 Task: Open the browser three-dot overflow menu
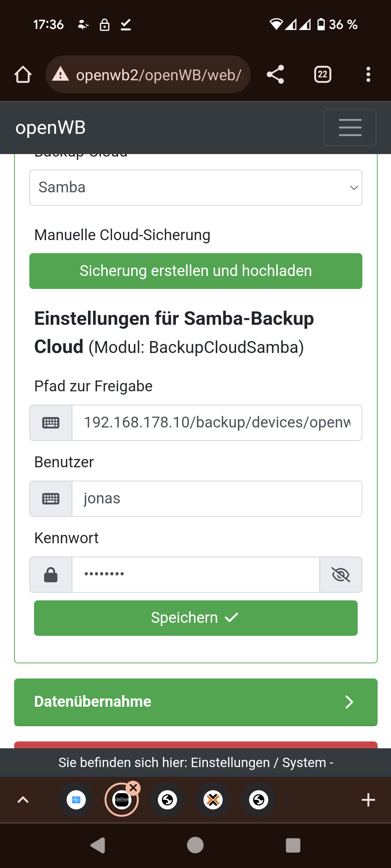(368, 75)
